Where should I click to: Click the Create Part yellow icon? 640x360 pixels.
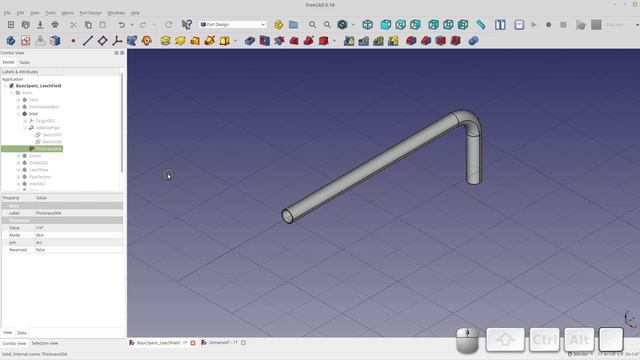279,24
